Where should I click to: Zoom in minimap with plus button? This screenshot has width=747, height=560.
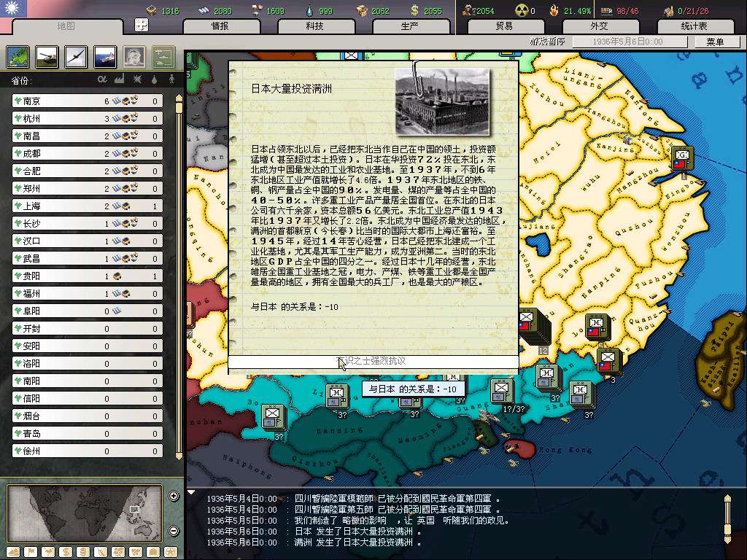(x=174, y=497)
